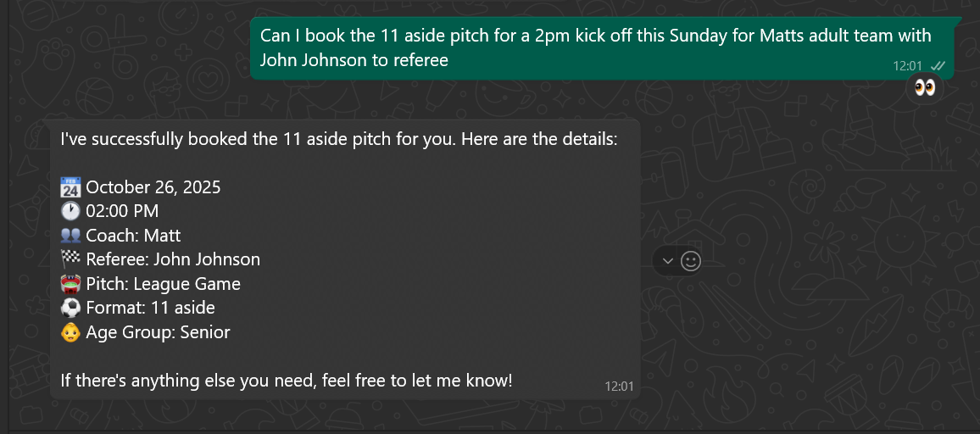Click the 02:00 PM time text
This screenshot has height=434, width=980.
[x=122, y=211]
